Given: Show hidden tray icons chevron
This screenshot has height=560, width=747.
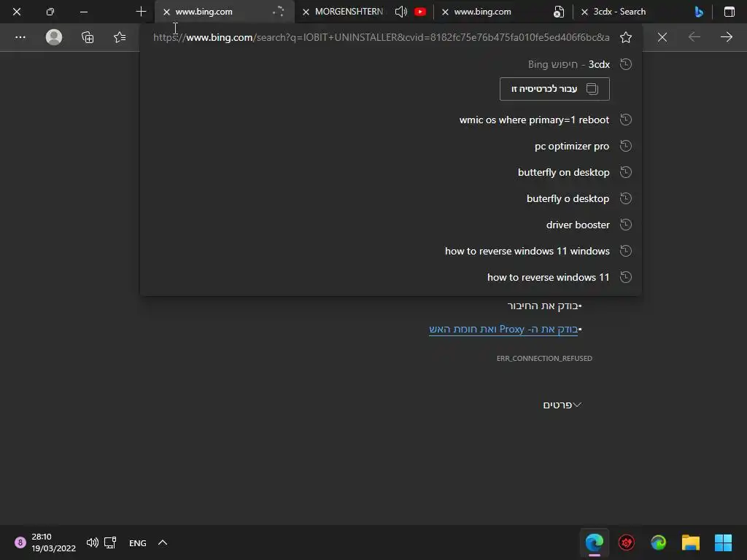Looking at the screenshot, I should click(163, 542).
